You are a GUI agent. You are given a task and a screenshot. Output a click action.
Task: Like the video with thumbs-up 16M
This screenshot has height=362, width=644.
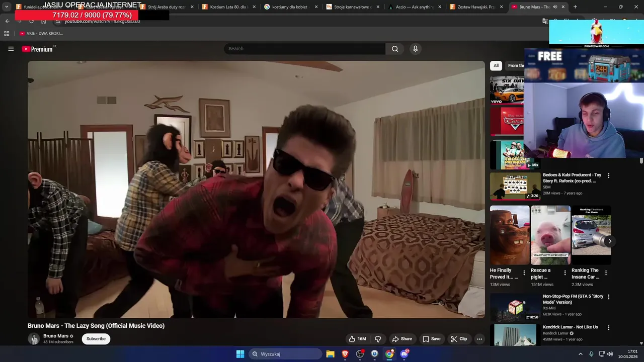(358, 339)
